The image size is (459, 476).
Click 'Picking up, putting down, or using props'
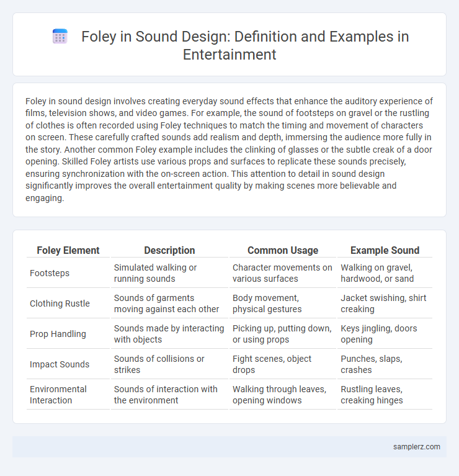coord(283,334)
